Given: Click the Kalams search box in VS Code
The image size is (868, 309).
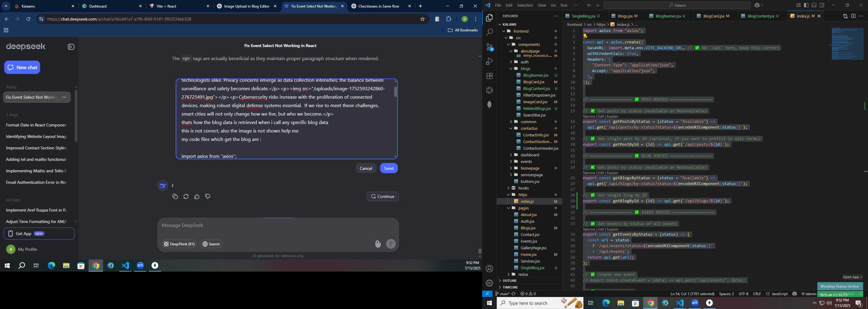Looking at the screenshot, I should coord(677,5).
